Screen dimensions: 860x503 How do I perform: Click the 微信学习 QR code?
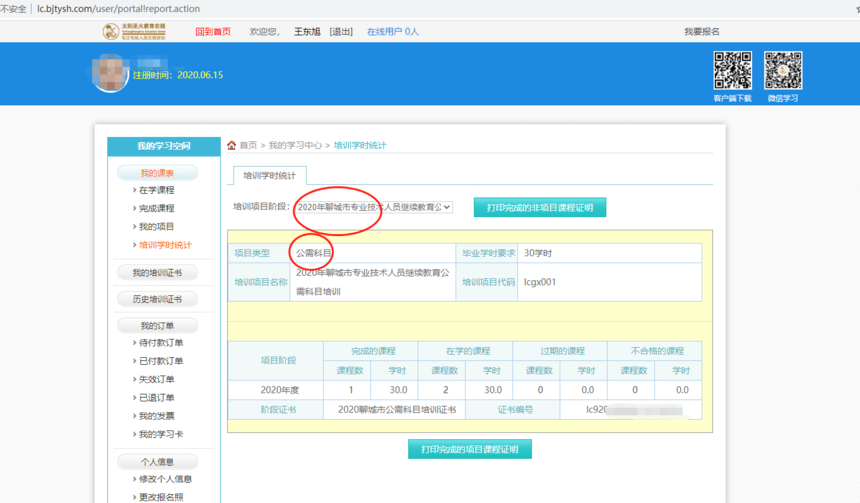click(783, 70)
